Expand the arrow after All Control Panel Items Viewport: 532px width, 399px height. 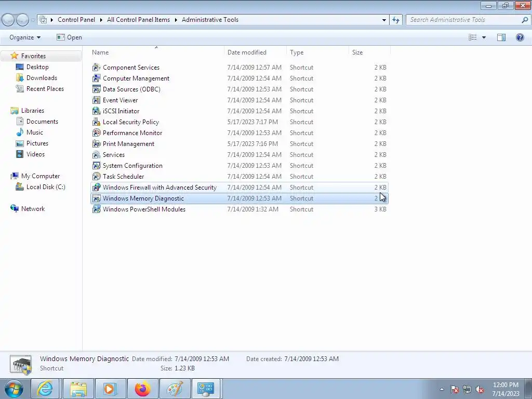coord(176,20)
